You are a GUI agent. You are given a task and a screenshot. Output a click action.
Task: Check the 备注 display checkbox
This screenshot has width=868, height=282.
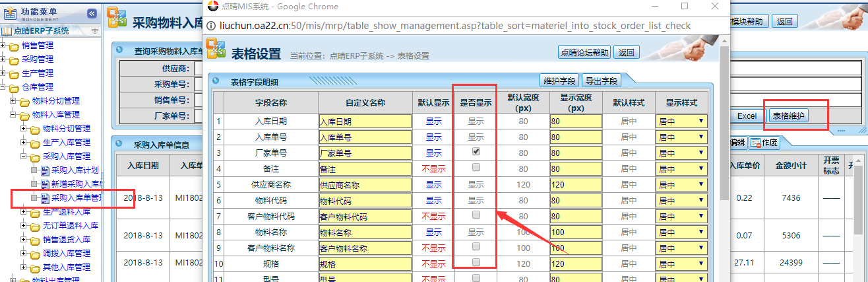476,168
